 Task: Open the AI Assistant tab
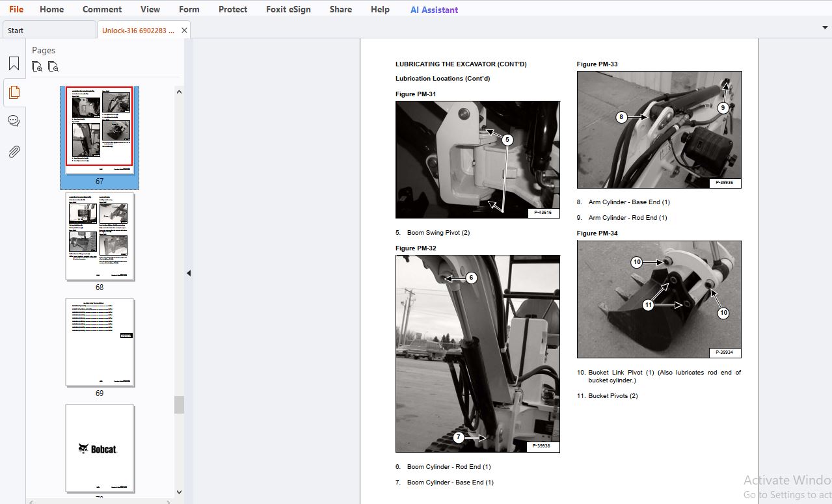[434, 10]
